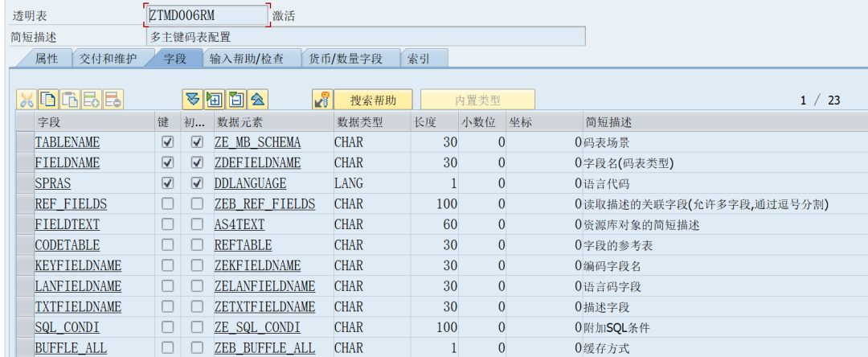This screenshot has height=357, width=868.
Task: Open data element AS4TEXT
Action: (240, 224)
